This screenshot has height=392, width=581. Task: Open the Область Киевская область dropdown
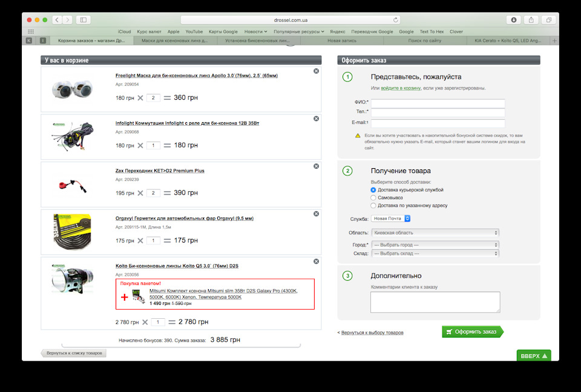click(x=435, y=233)
